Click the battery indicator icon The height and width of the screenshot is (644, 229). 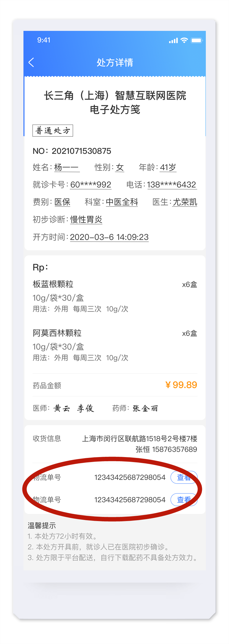tap(197, 41)
